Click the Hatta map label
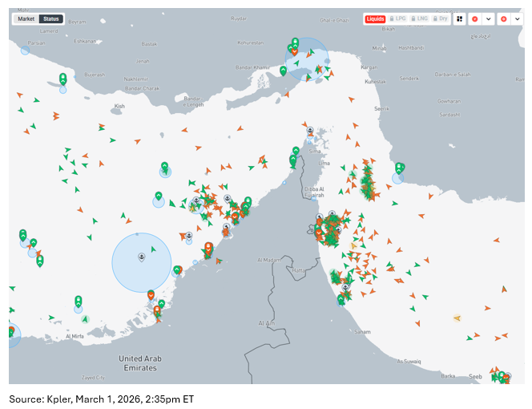 click(x=299, y=270)
